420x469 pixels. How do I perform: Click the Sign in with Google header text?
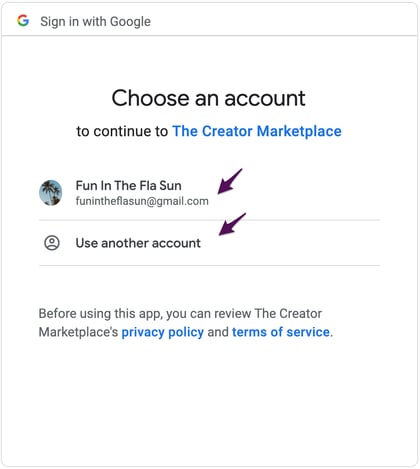pyautogui.click(x=95, y=22)
